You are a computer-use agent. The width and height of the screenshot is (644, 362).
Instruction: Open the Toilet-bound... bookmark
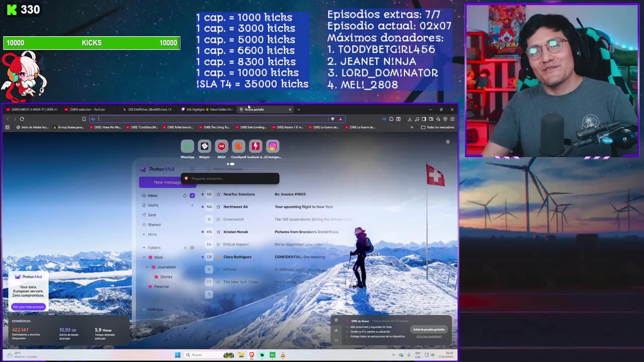tap(178, 127)
